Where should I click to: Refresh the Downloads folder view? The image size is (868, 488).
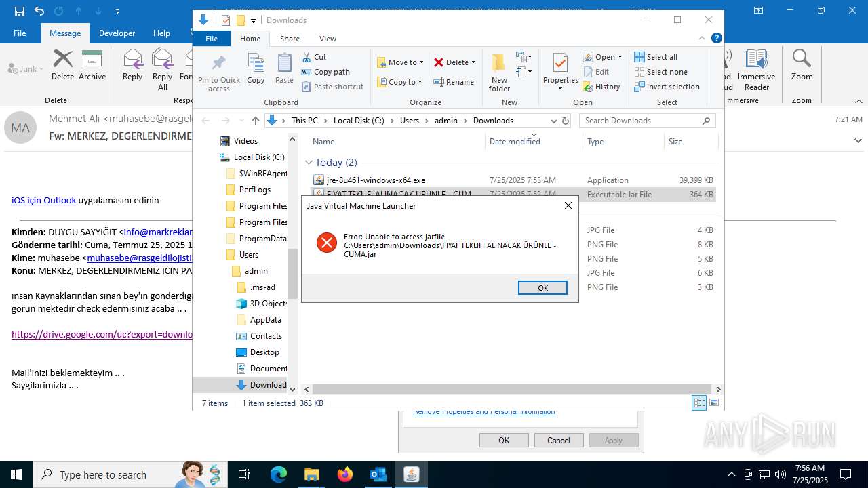click(x=566, y=121)
